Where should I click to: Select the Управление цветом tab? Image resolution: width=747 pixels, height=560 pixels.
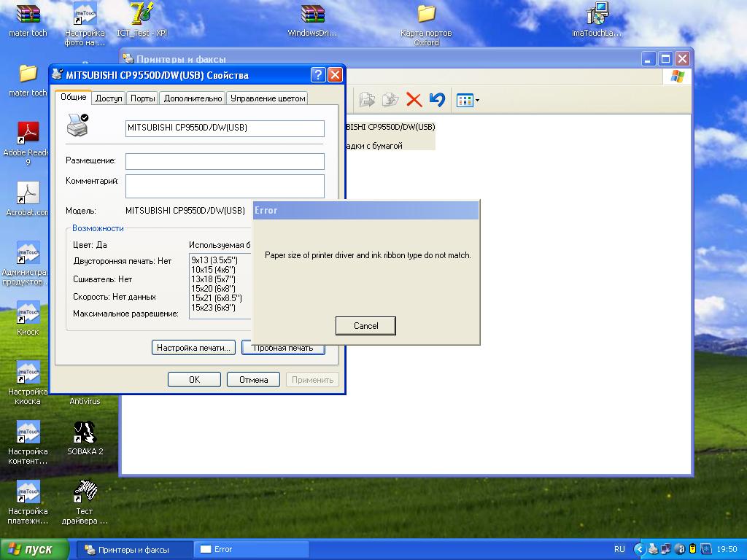(x=267, y=98)
